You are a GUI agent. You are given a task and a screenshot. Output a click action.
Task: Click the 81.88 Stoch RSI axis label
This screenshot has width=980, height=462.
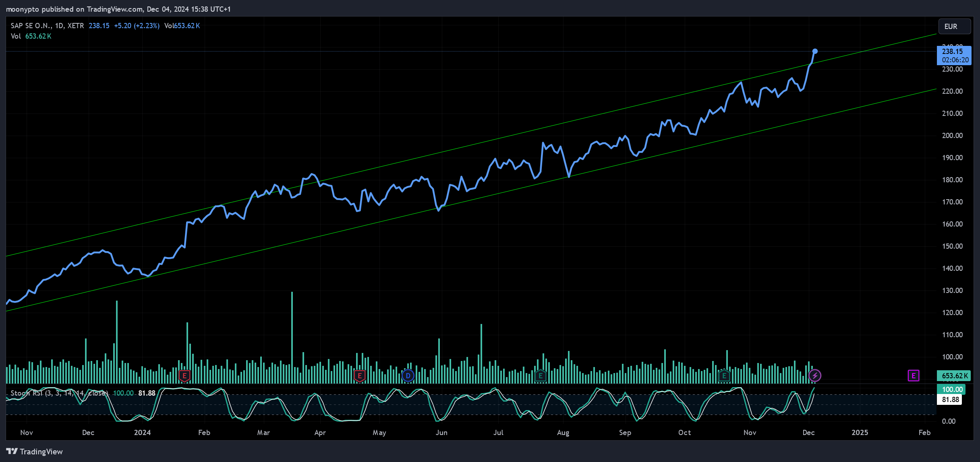[950, 400]
